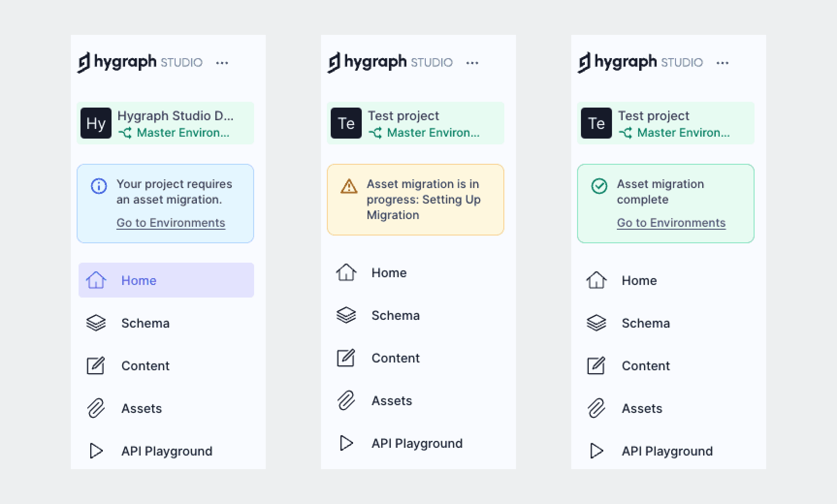The width and height of the screenshot is (837, 504).
Task: Click the Home icon in the highlighted left sidebar
Action: click(96, 280)
